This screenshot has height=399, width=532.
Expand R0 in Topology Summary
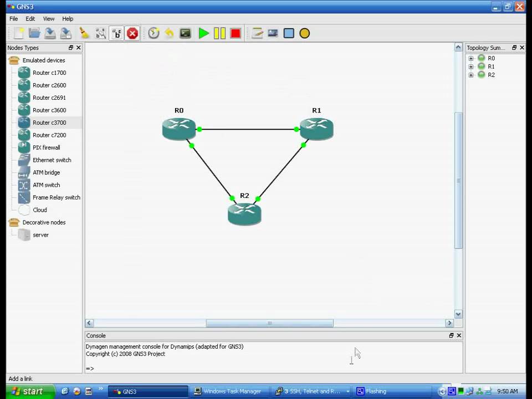pos(471,58)
